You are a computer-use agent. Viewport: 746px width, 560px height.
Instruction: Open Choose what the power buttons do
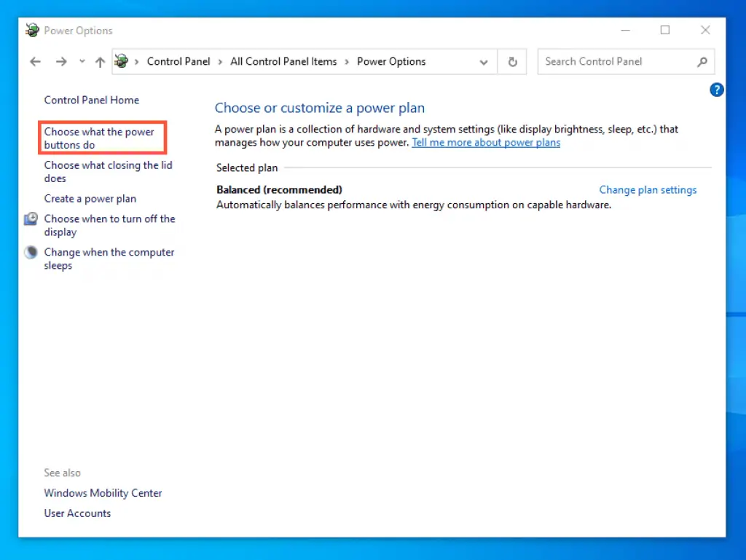coord(101,138)
